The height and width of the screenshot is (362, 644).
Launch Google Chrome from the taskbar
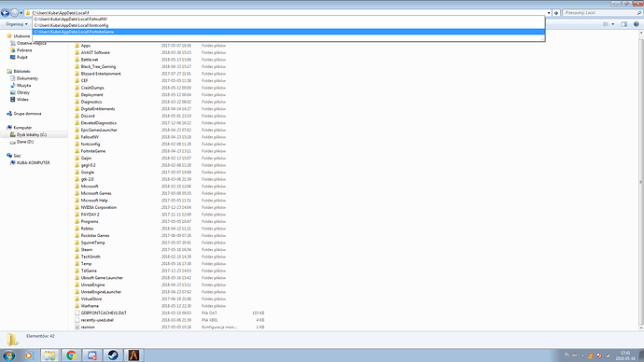coord(71,355)
